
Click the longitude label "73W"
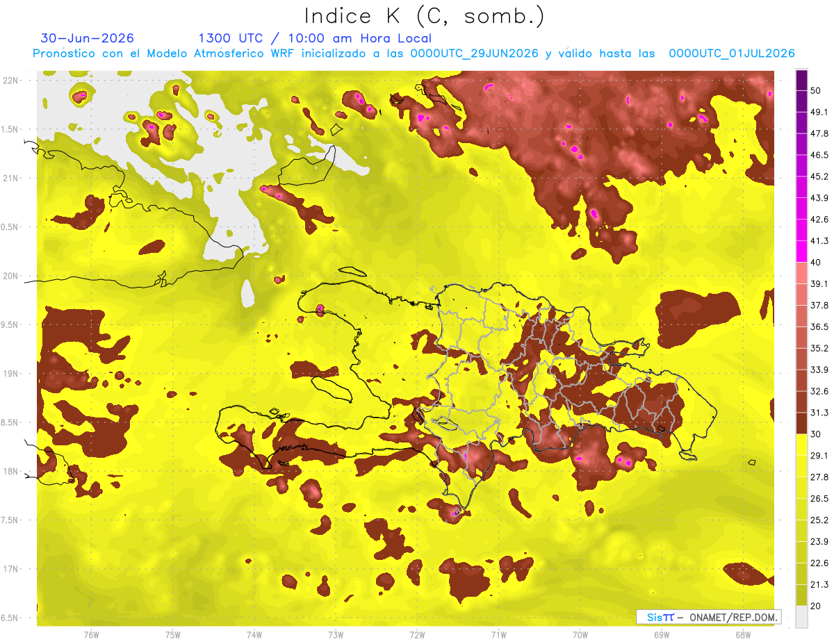(x=336, y=634)
